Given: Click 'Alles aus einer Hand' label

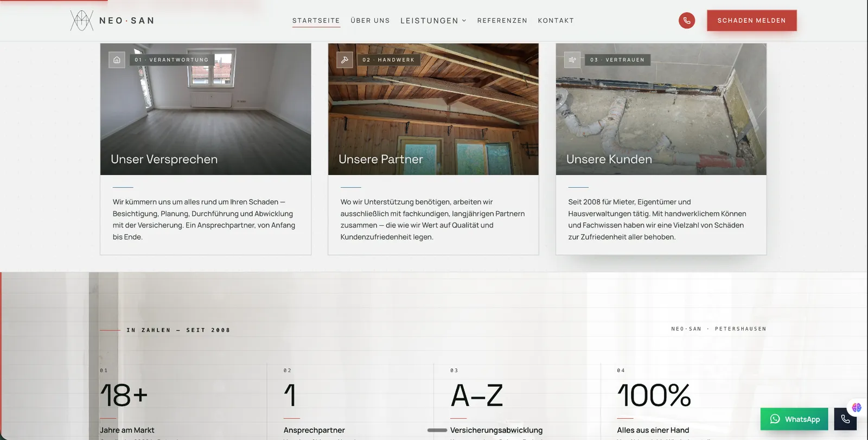Looking at the screenshot, I should coord(653,430).
